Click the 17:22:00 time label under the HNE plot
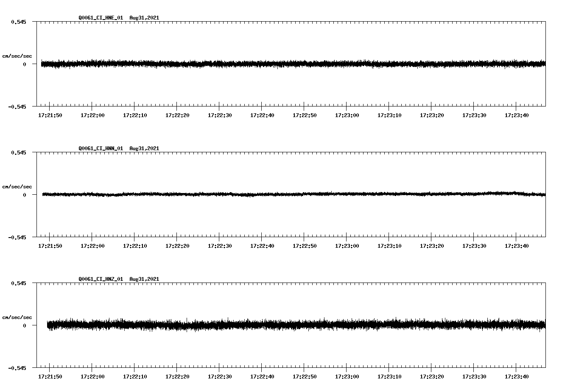576x392 pixels. click(92, 115)
